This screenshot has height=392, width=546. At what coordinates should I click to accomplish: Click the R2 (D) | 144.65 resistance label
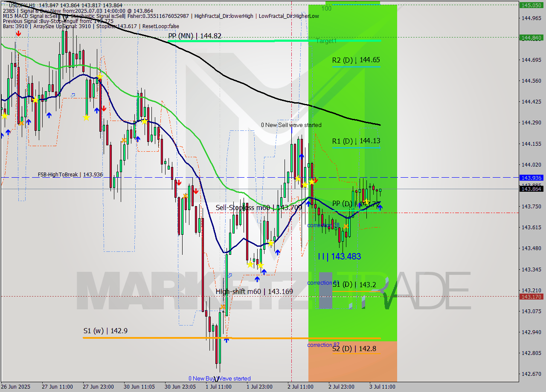coord(356,61)
